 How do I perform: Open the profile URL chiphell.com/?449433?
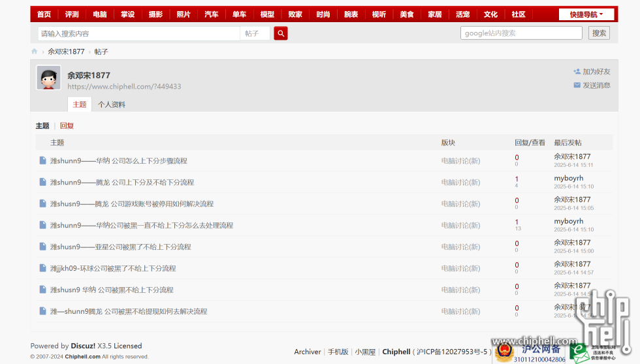coord(124,86)
